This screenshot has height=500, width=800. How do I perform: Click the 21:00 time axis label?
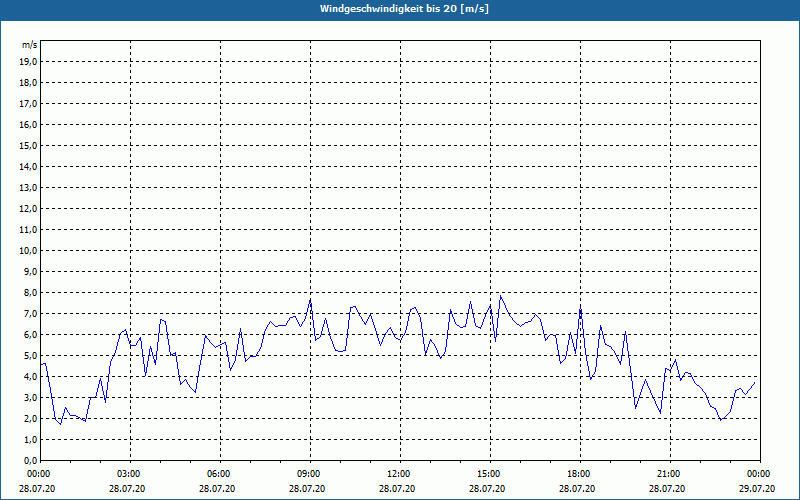tap(667, 474)
